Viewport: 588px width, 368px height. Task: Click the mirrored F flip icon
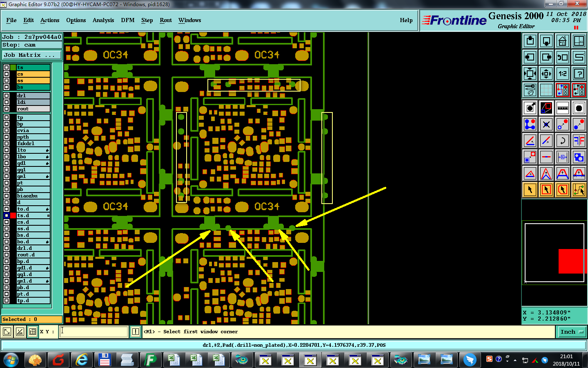click(579, 141)
